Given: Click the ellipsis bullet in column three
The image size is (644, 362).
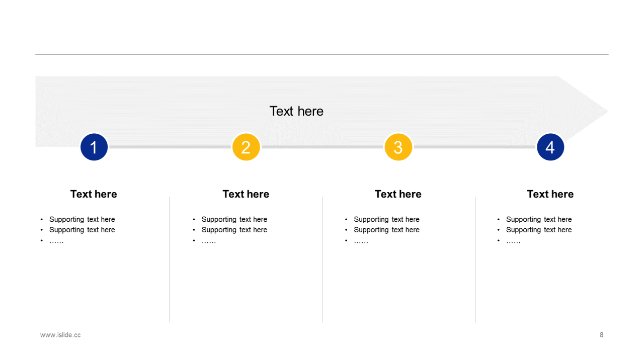Looking at the screenshot, I should tap(361, 242).
